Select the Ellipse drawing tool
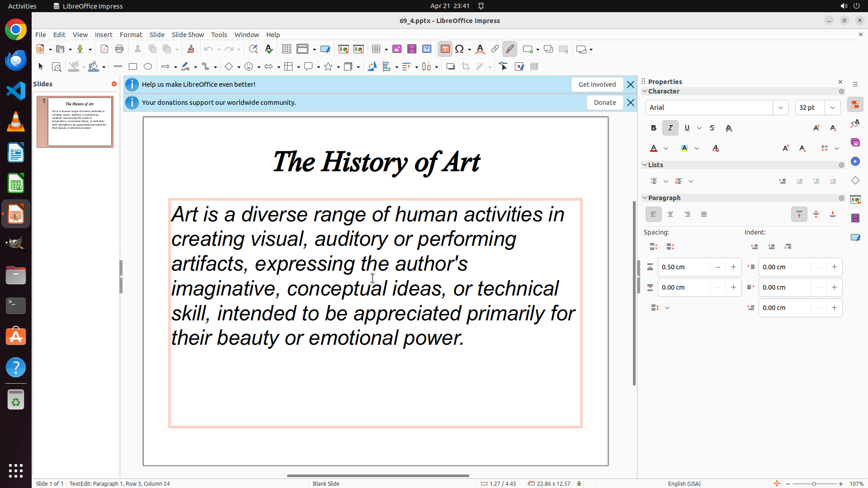The image size is (868, 488). click(148, 67)
